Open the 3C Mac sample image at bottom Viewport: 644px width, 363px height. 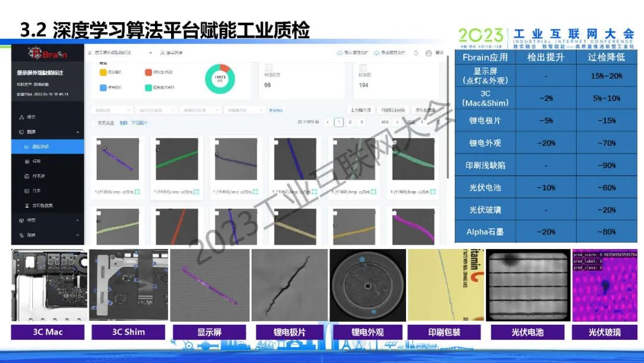pyautogui.click(x=48, y=285)
